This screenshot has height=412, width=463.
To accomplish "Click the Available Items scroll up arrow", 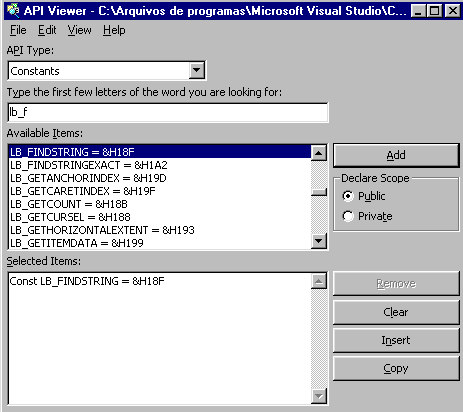I will (x=319, y=153).
